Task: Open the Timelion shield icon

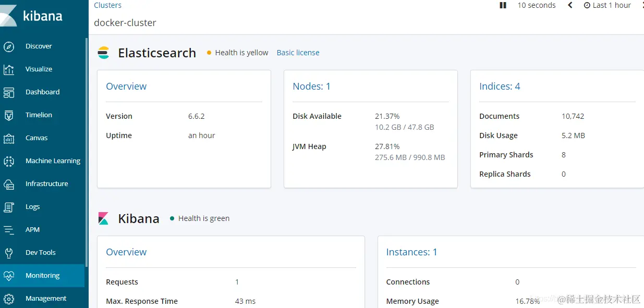Action: [9, 115]
